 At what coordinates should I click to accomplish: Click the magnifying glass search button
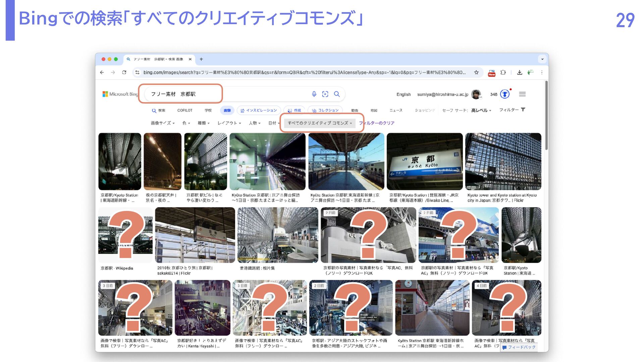[337, 94]
